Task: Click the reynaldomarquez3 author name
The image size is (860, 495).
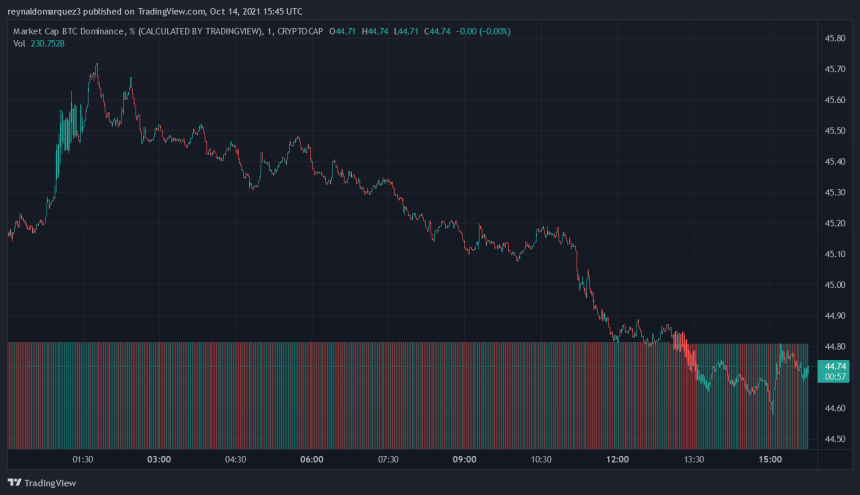Action: click(49, 12)
